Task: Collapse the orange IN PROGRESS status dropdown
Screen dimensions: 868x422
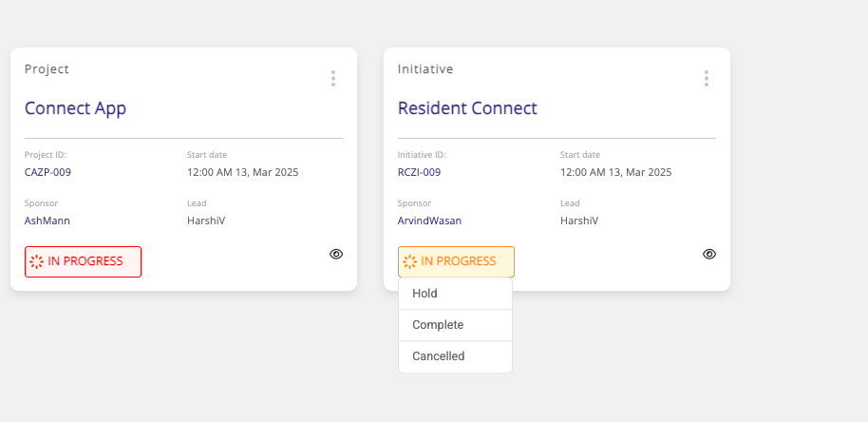Action: tap(456, 261)
